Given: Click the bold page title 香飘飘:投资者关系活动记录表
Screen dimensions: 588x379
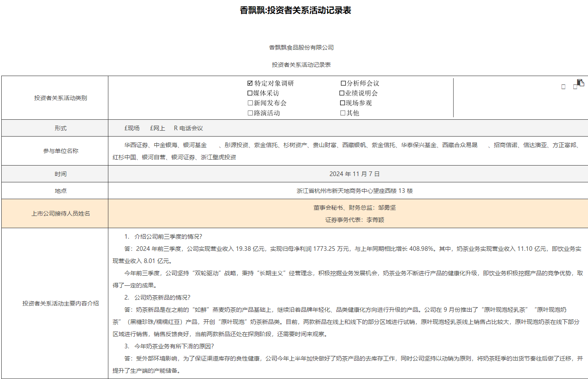Looking at the screenshot, I should pyautogui.click(x=295, y=11).
